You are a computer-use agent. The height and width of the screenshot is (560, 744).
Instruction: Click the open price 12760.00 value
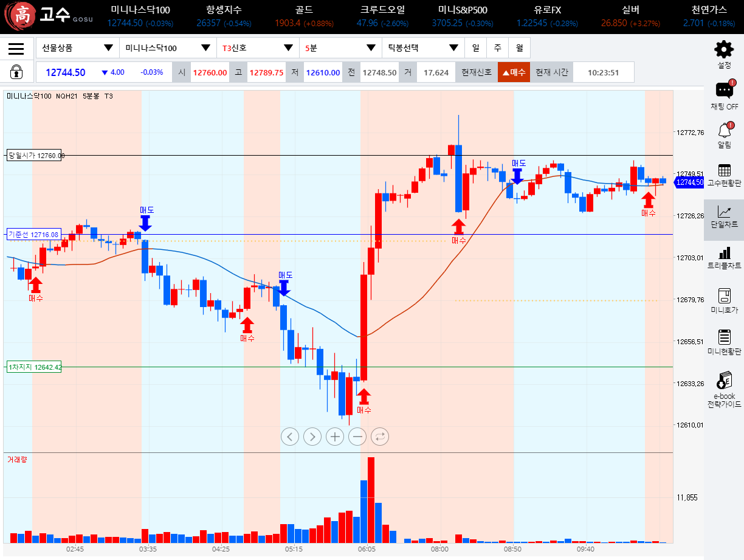[210, 72]
